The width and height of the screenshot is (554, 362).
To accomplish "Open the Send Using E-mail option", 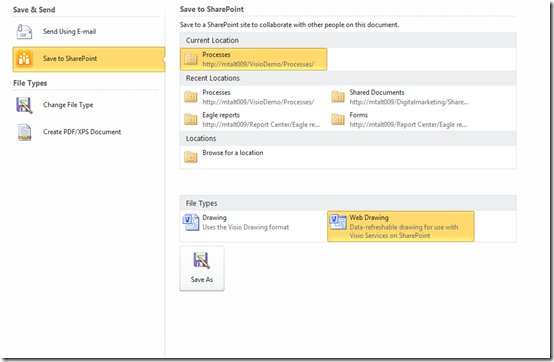I will pyautogui.click(x=88, y=32).
